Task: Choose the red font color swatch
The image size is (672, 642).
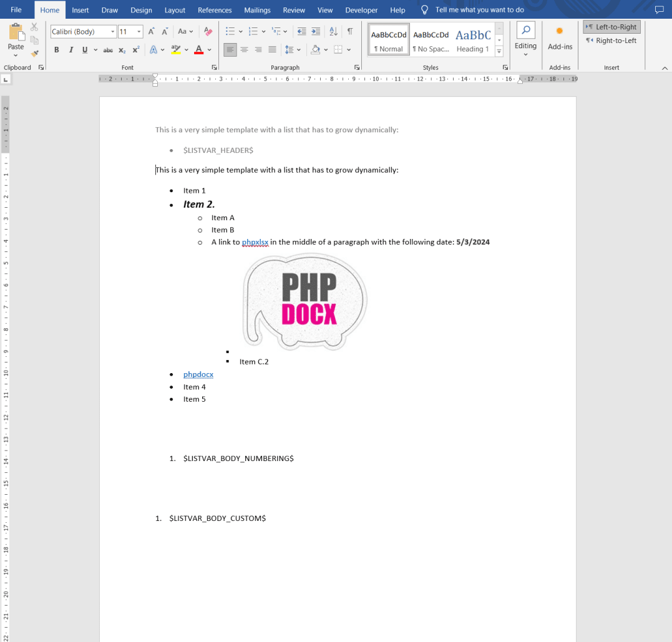Action: (x=199, y=50)
